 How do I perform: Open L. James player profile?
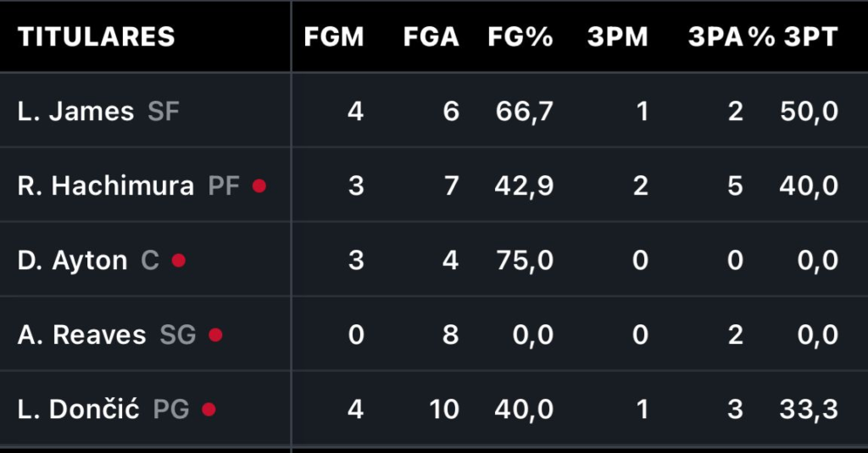point(75,112)
